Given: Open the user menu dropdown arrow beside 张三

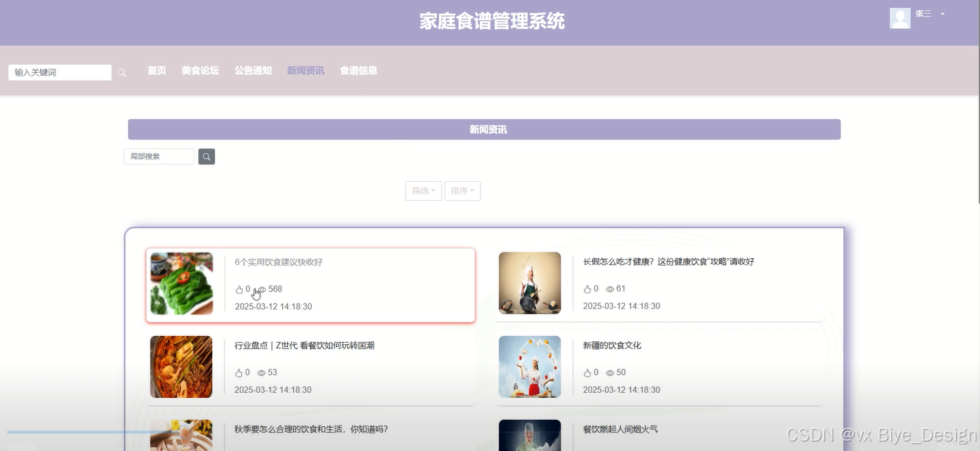Looking at the screenshot, I should tap(943, 14).
